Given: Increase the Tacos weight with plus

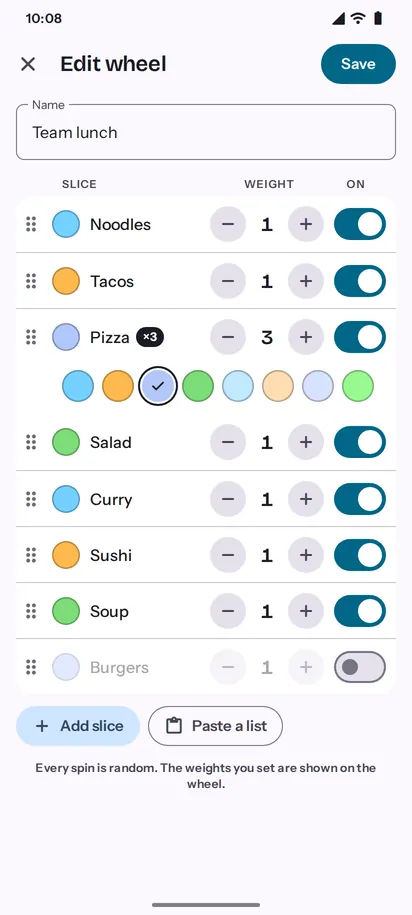Looking at the screenshot, I should click(306, 281).
